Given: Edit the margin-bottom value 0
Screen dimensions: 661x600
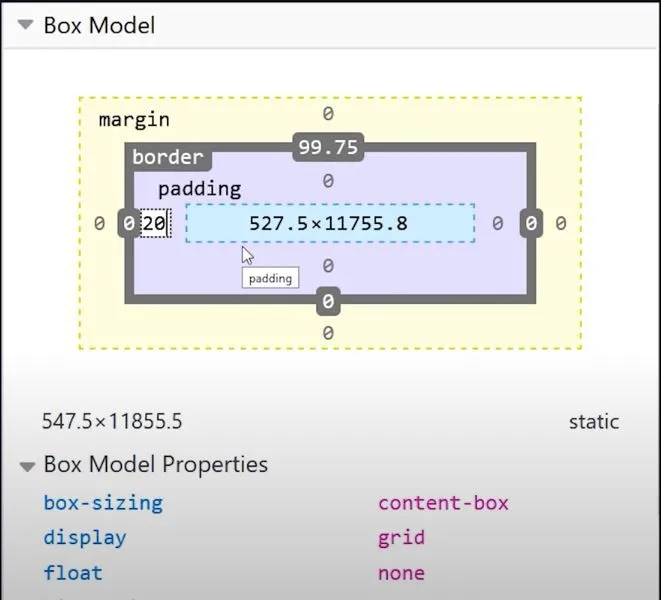Looking at the screenshot, I should pyautogui.click(x=328, y=333).
